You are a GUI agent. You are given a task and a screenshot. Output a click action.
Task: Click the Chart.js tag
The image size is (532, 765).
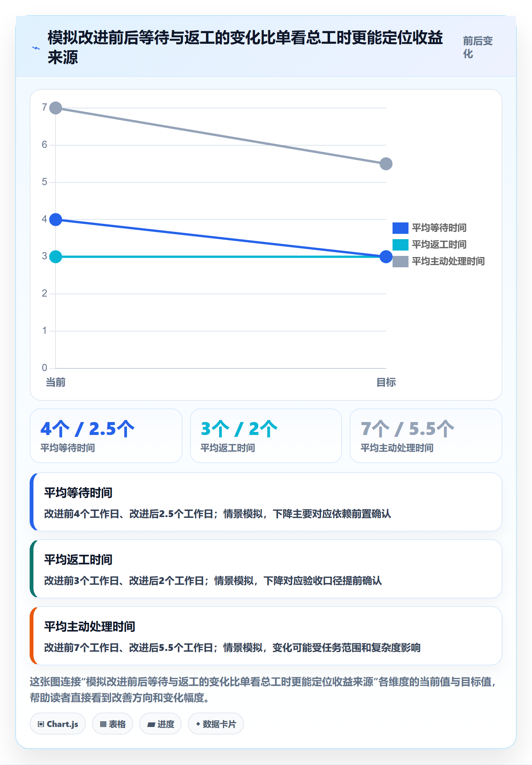click(x=58, y=724)
